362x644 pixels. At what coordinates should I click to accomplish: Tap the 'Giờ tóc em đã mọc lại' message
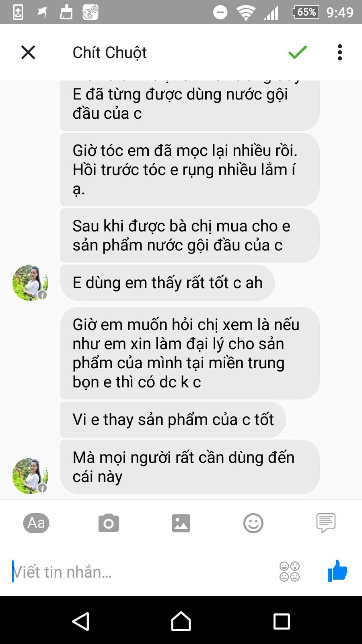(x=190, y=169)
